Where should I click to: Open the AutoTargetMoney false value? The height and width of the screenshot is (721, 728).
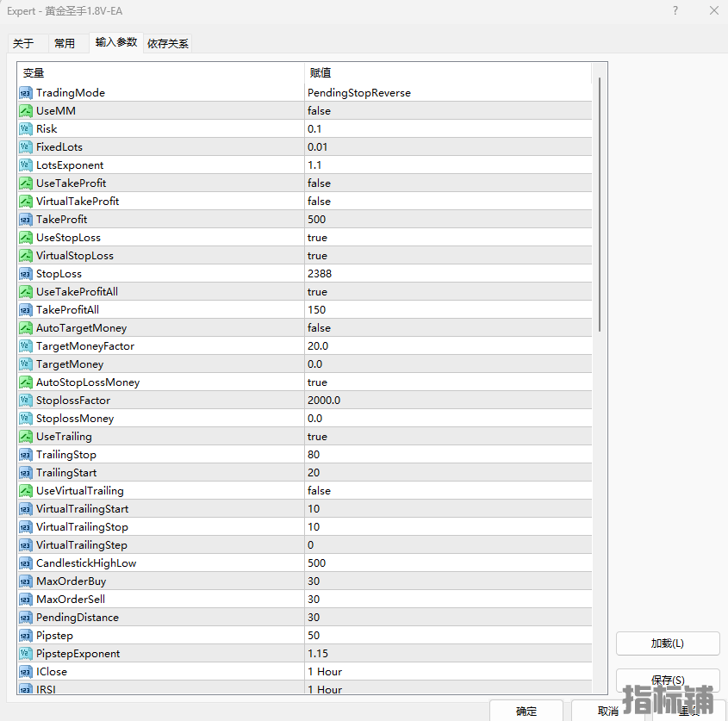pyautogui.click(x=319, y=328)
